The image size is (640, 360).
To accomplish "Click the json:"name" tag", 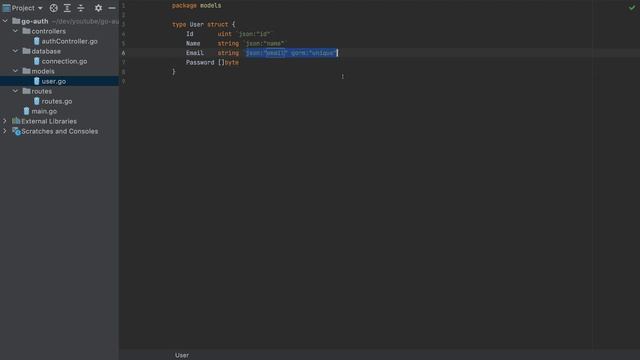I will pos(264,43).
